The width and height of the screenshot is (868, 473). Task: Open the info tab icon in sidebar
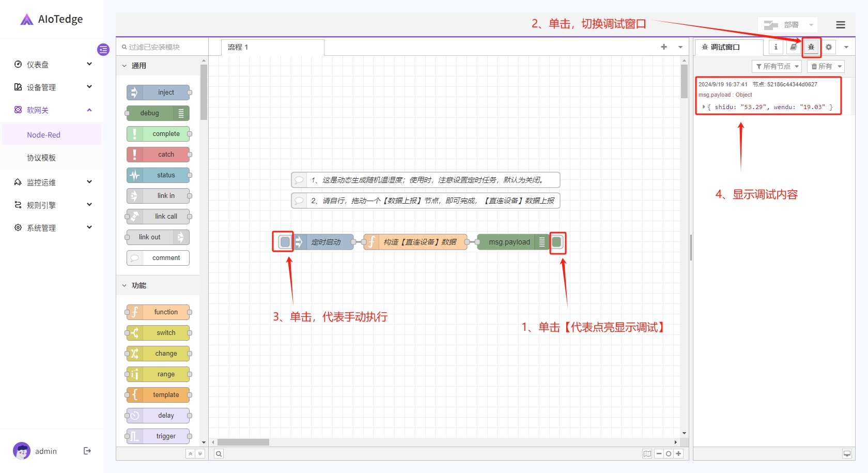(776, 47)
